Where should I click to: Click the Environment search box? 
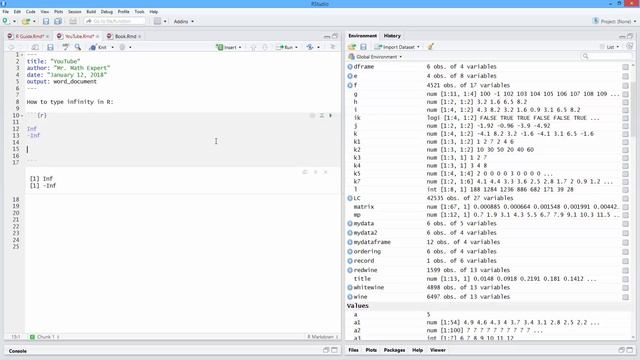tap(606, 56)
